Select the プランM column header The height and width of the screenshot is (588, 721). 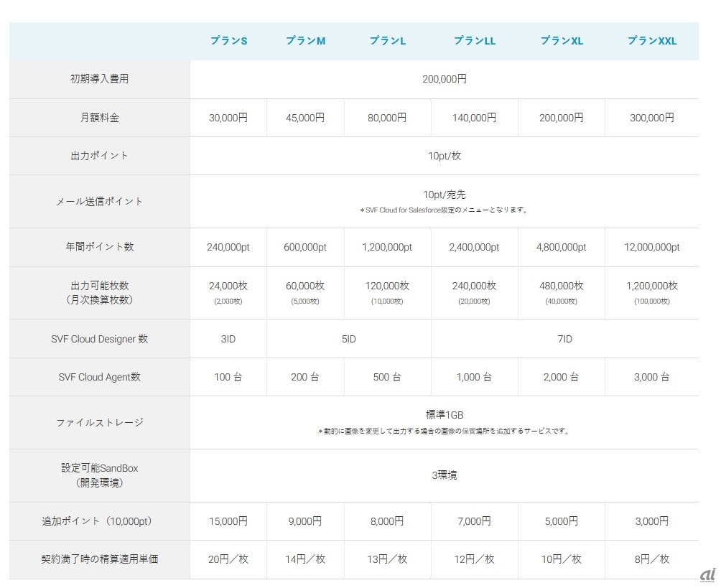point(305,41)
